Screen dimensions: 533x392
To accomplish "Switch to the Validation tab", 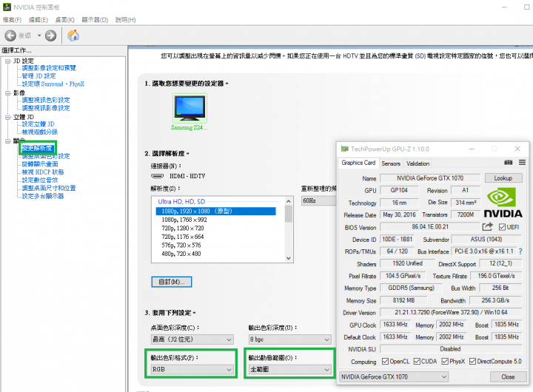I will 418,163.
